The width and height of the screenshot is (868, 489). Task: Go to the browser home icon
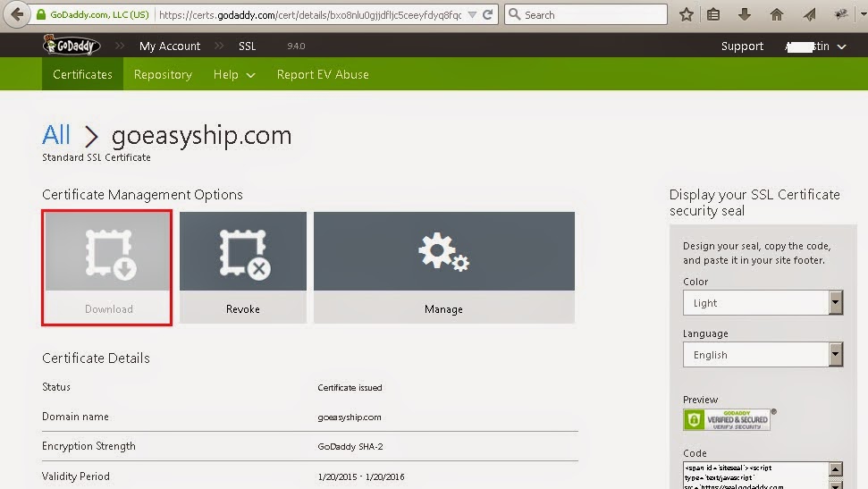point(777,15)
